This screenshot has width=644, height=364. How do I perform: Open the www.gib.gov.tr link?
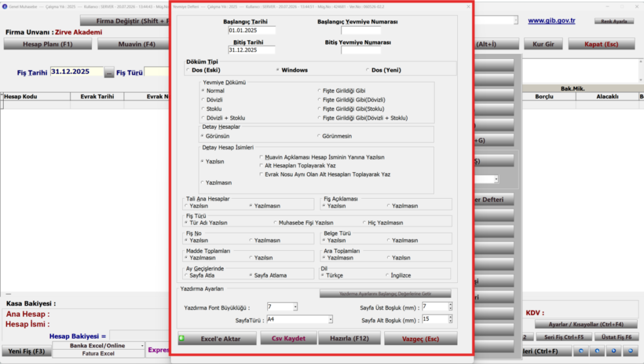click(552, 21)
